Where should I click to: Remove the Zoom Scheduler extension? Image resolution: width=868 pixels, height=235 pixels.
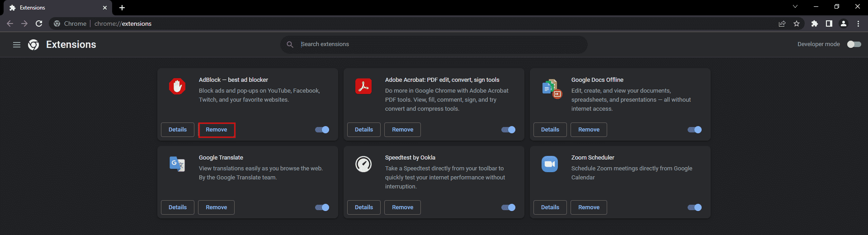(589, 207)
